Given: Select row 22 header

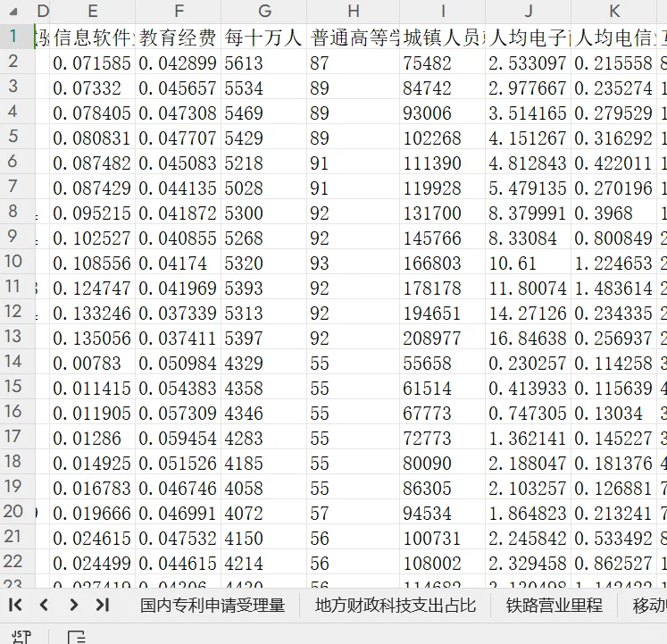Looking at the screenshot, I should click(17, 562).
